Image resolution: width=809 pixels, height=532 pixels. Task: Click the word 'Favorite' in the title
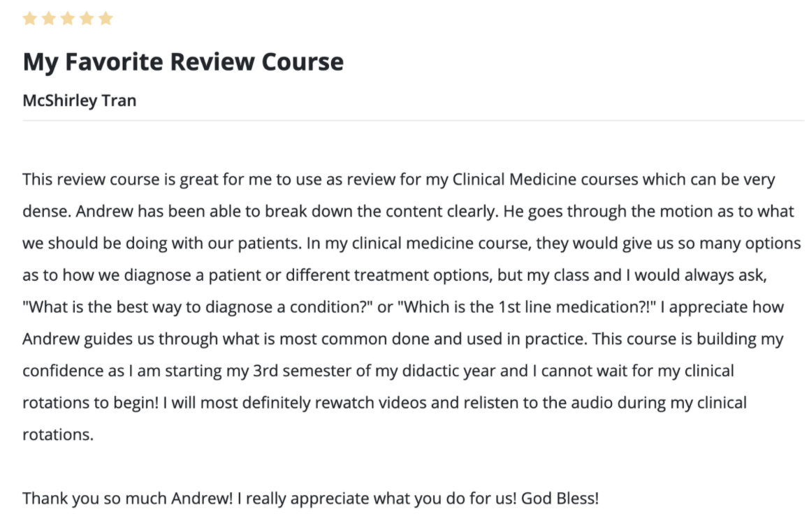[x=114, y=62]
